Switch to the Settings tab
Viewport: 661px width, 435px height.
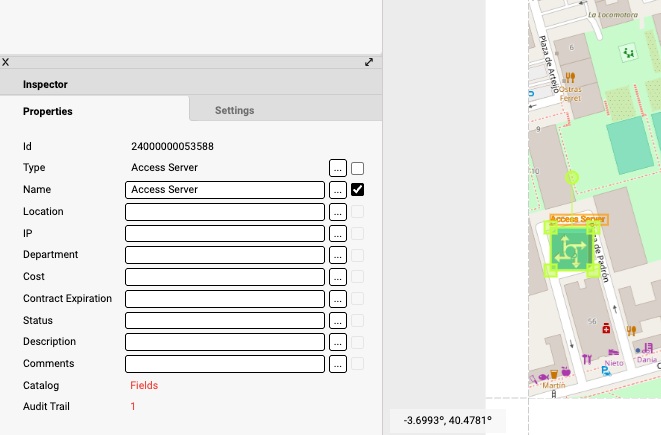tap(234, 110)
